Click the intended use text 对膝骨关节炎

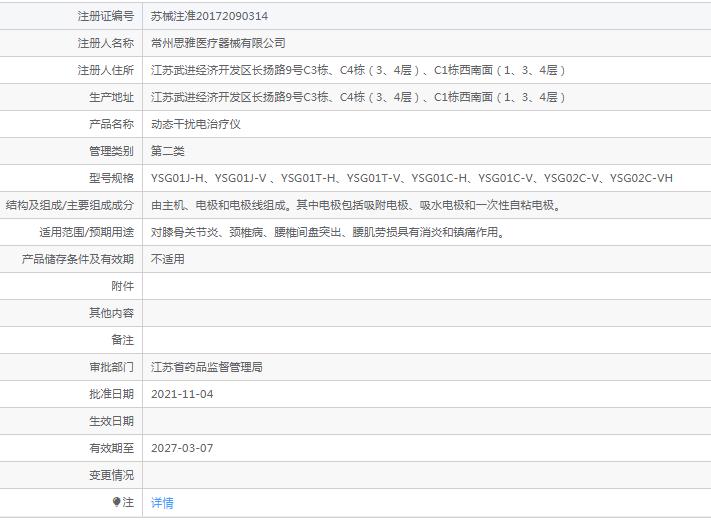[328, 232]
